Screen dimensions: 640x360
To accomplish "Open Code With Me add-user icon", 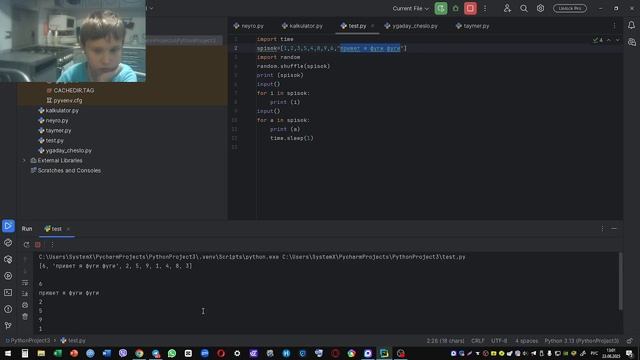I will click(x=507, y=8).
